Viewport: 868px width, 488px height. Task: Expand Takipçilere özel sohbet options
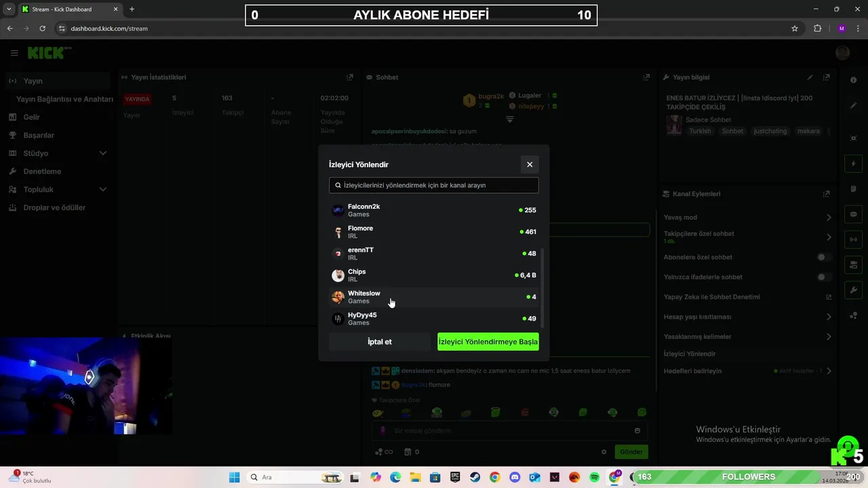[x=829, y=237]
